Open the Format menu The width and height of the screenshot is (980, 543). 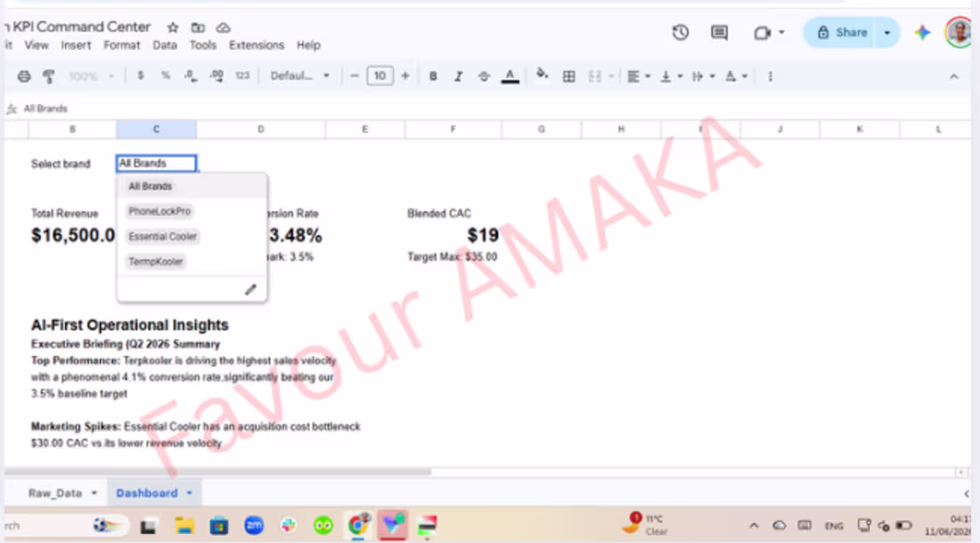122,45
